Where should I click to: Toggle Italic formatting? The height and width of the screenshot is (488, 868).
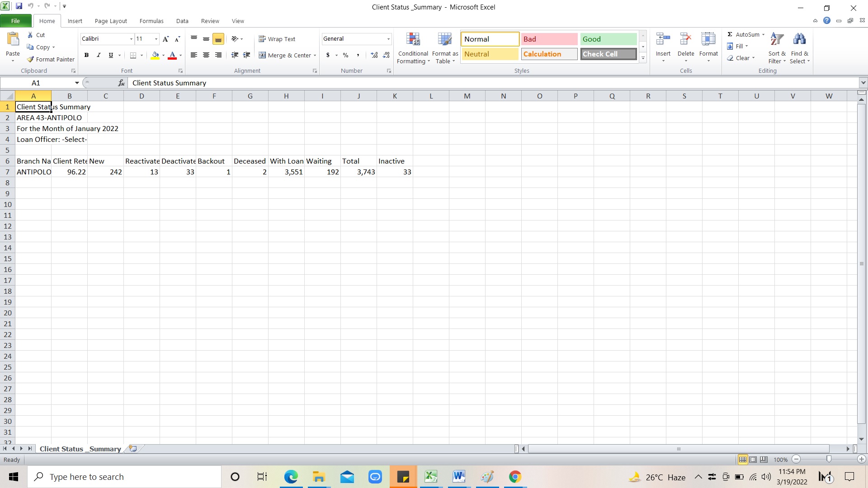click(99, 55)
